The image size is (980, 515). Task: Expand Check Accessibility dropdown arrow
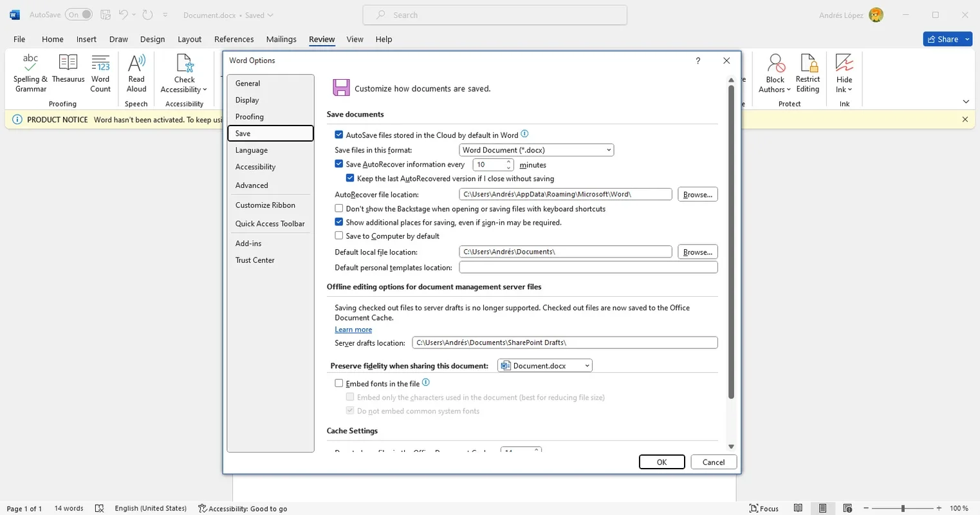point(205,90)
